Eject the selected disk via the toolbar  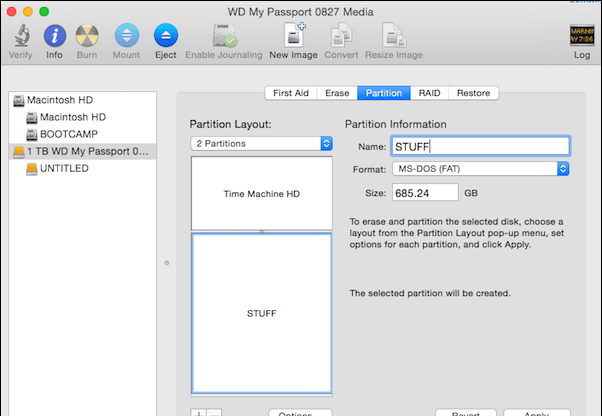[166, 35]
